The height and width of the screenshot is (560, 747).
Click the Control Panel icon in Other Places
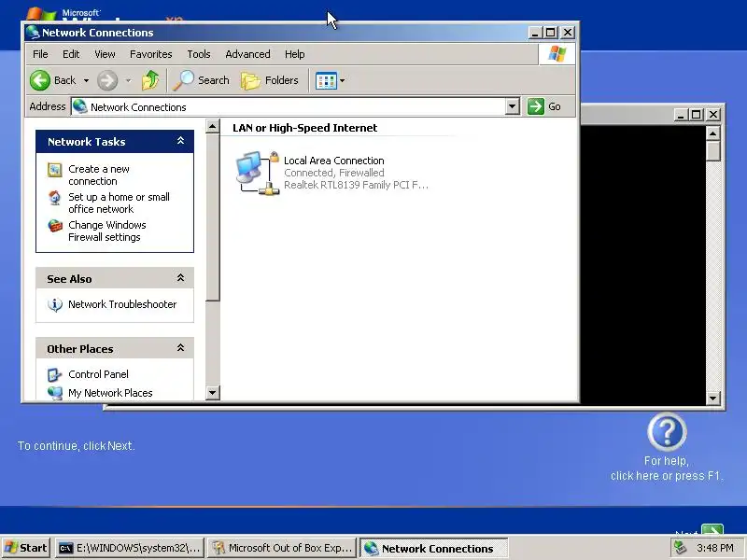tap(55, 375)
